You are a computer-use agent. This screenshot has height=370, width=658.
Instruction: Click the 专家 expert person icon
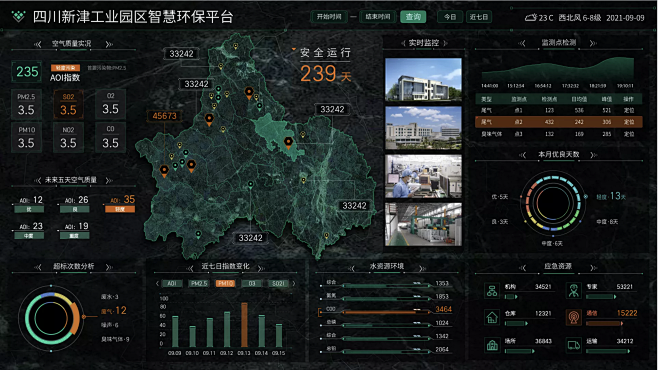coord(574,290)
